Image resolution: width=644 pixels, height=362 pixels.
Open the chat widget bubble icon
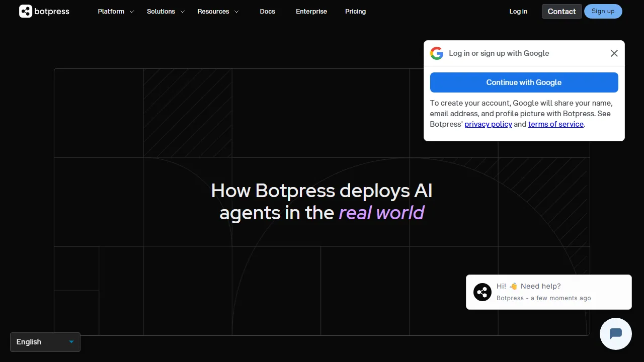coord(616,334)
